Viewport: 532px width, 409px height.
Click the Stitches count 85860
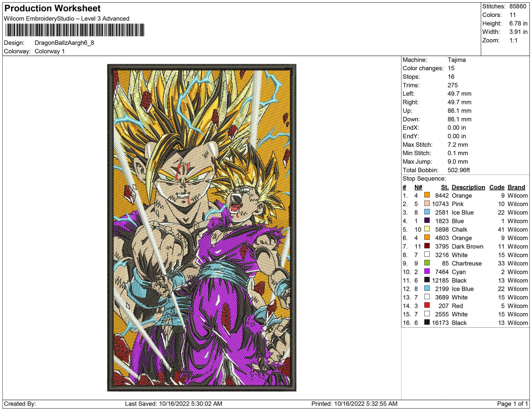518,6
